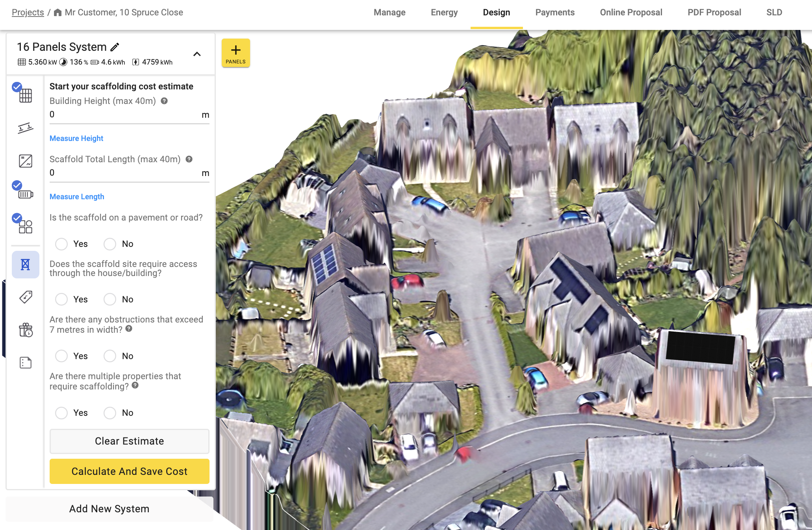This screenshot has width=812, height=530.
Task: Open the PDF Proposal tab
Action: (714, 12)
